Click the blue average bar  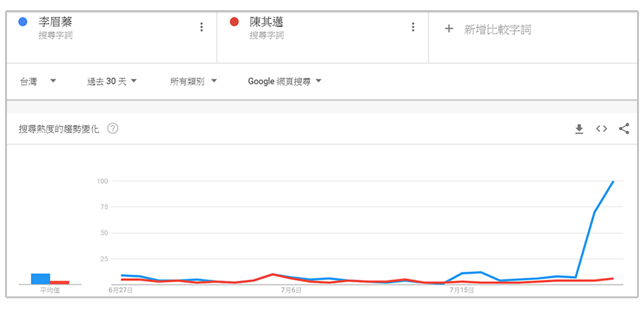tap(40, 279)
